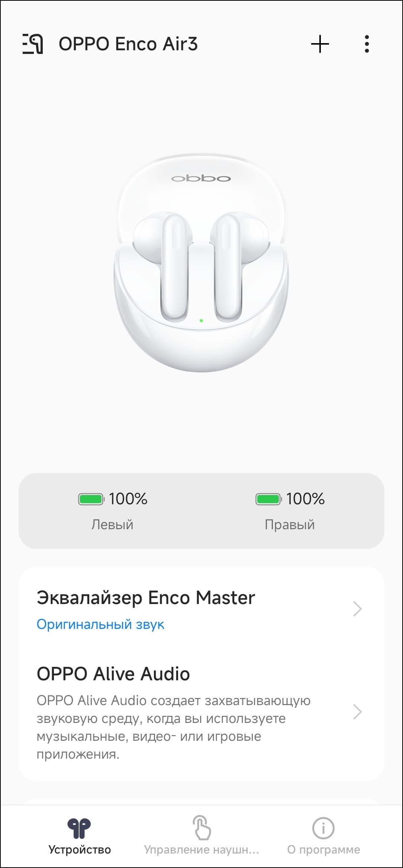403x868 pixels.
Task: Tap the plus icon to add a device
Action: coord(320,44)
